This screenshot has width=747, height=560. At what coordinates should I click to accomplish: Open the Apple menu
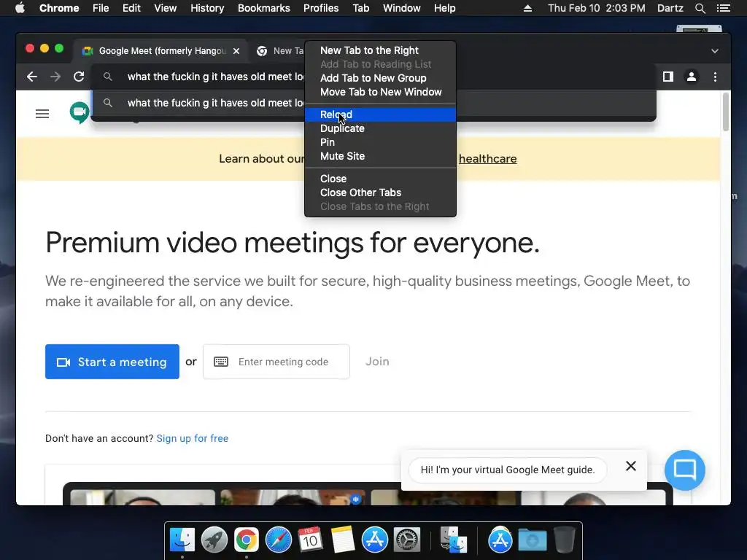20,8
